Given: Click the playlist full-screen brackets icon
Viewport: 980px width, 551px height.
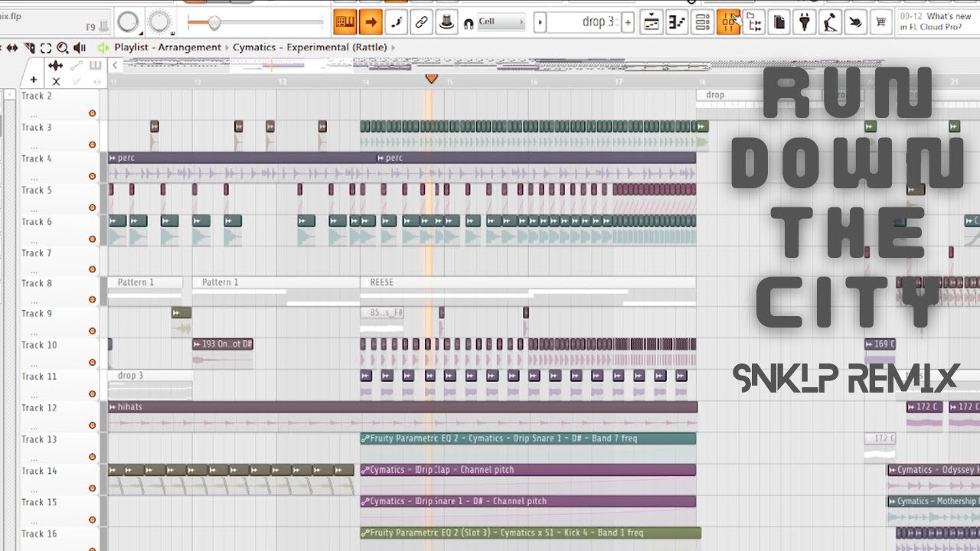Looking at the screenshot, I should tap(45, 47).
